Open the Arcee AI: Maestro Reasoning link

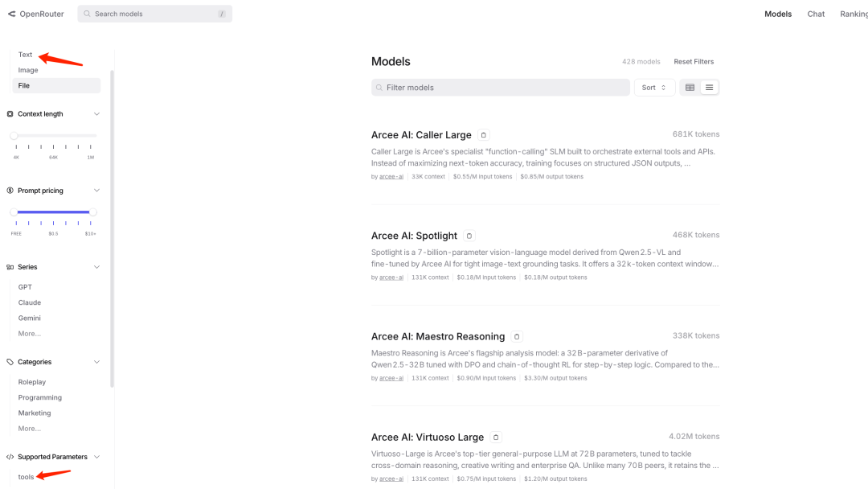[x=438, y=337]
